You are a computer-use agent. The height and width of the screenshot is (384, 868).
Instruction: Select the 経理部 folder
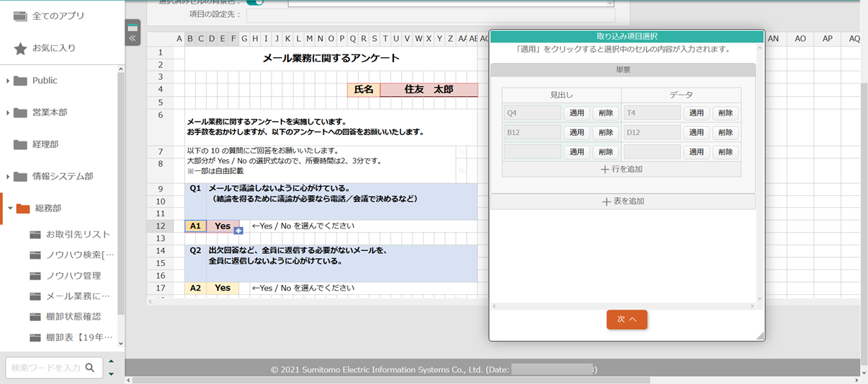coord(45,144)
